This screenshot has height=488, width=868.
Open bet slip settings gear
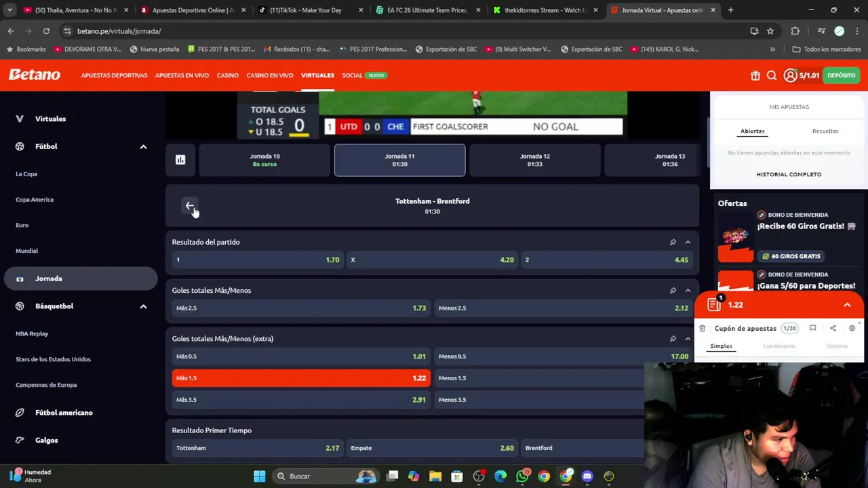pyautogui.click(x=852, y=328)
